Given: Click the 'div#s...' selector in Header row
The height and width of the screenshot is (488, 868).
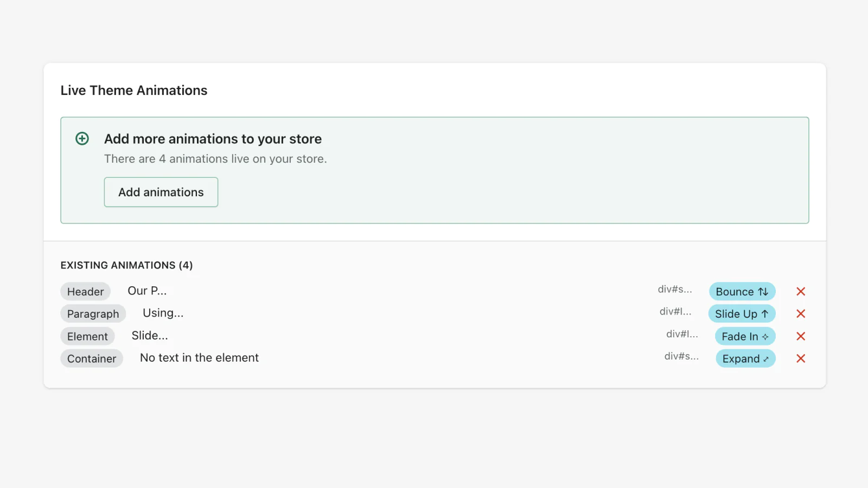Looking at the screenshot, I should pos(675,290).
